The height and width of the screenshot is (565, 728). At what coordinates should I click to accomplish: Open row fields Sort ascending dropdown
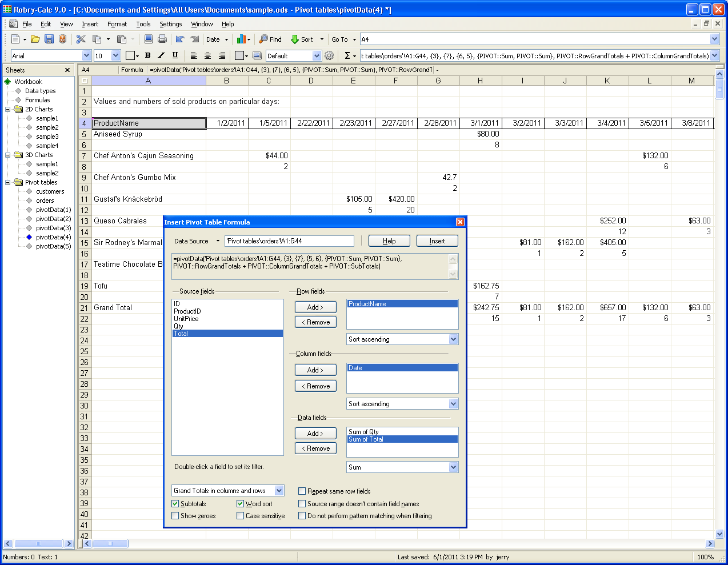coord(453,339)
